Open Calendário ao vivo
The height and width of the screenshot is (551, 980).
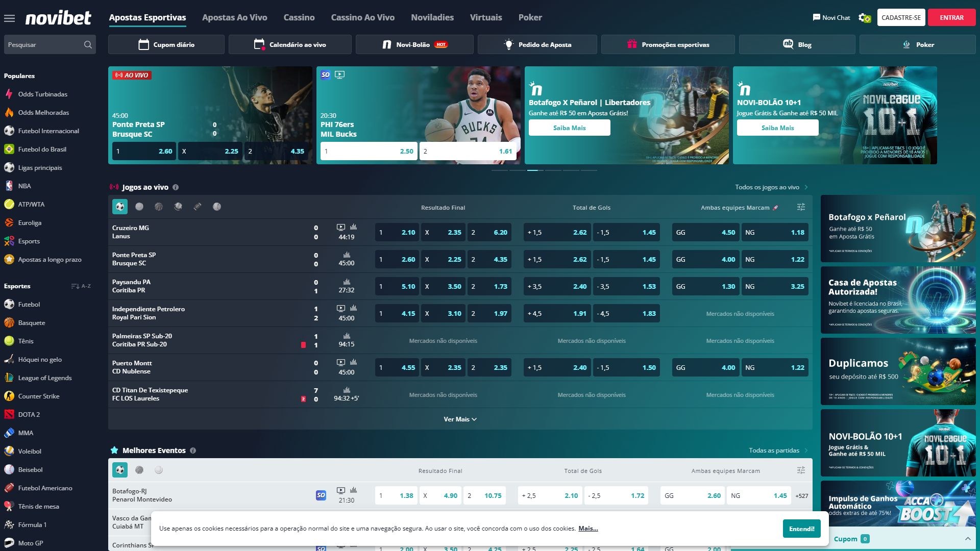290,44
